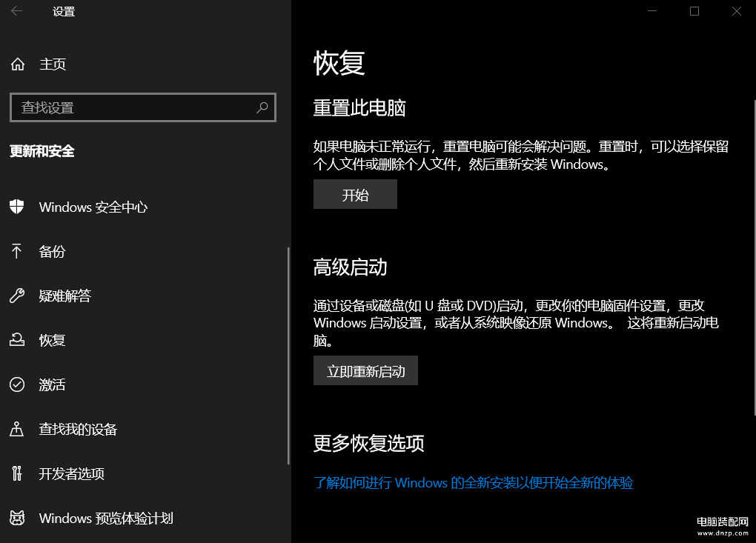Open the Windows 全新安装 learn-more link
This screenshot has width=756, height=543.
tap(473, 483)
